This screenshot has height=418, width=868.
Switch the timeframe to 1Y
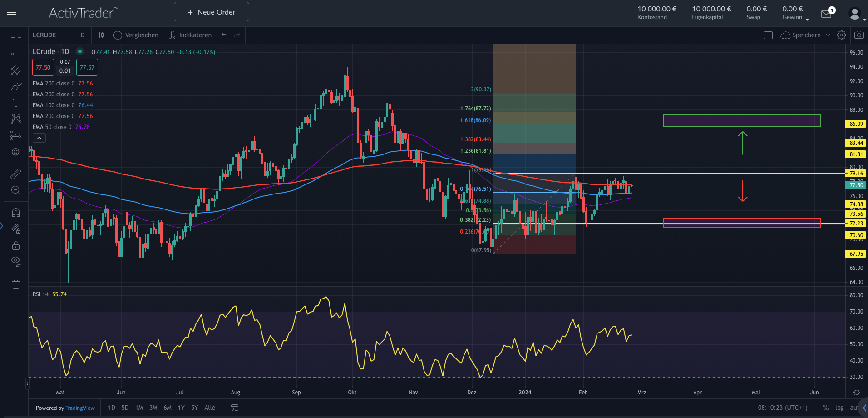(x=181, y=408)
